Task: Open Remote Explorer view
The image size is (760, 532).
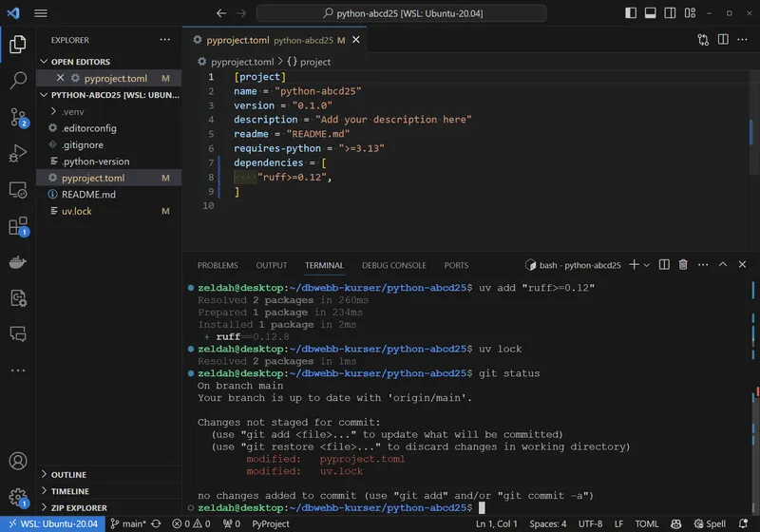Action: click(x=18, y=190)
